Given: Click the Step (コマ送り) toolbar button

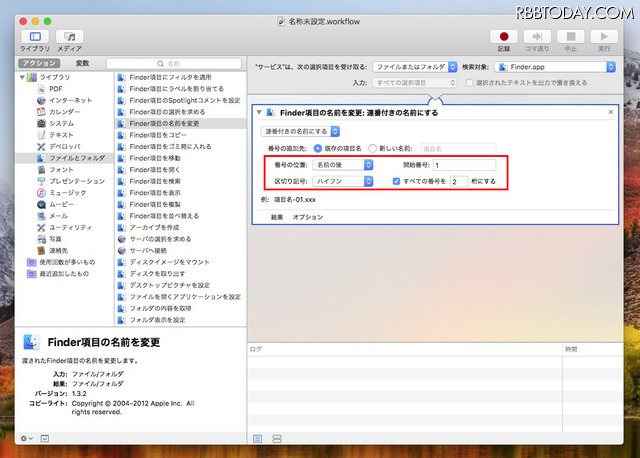Looking at the screenshot, I should [x=537, y=37].
